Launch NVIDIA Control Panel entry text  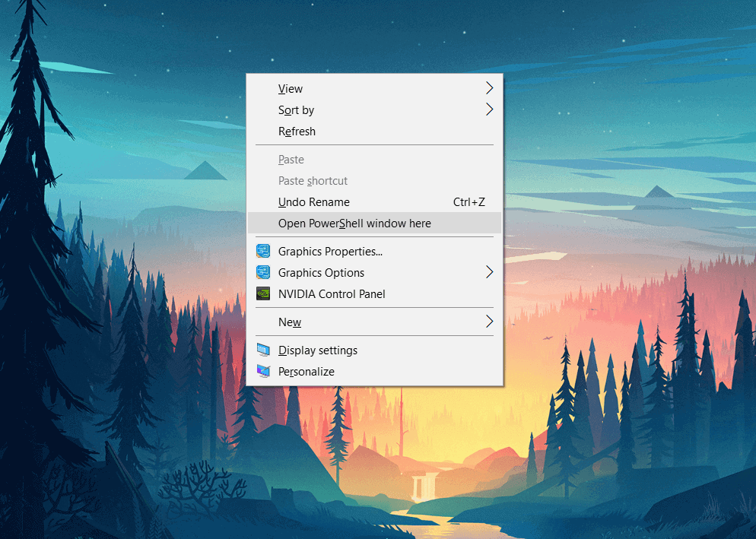point(332,294)
